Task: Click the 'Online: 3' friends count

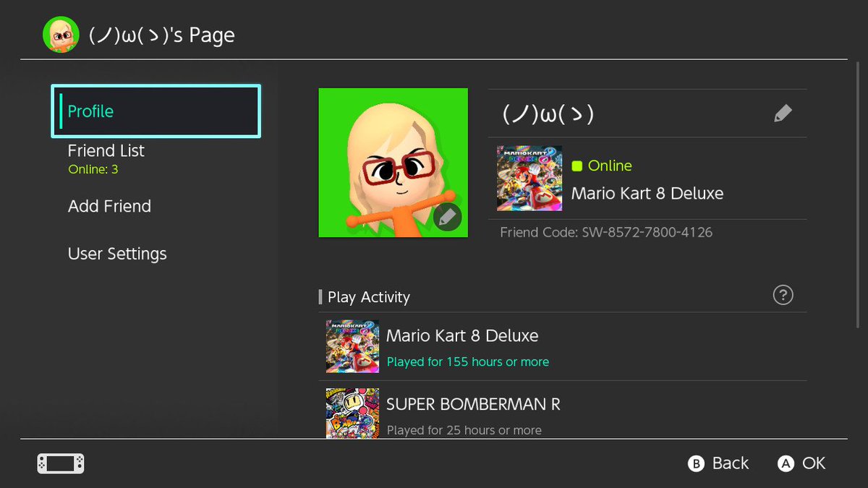Action: point(93,170)
